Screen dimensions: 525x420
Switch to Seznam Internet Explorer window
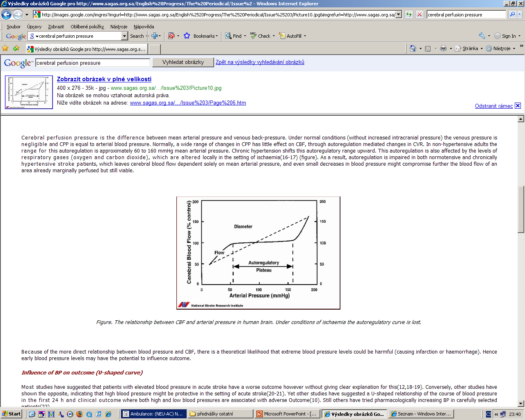tap(421, 414)
